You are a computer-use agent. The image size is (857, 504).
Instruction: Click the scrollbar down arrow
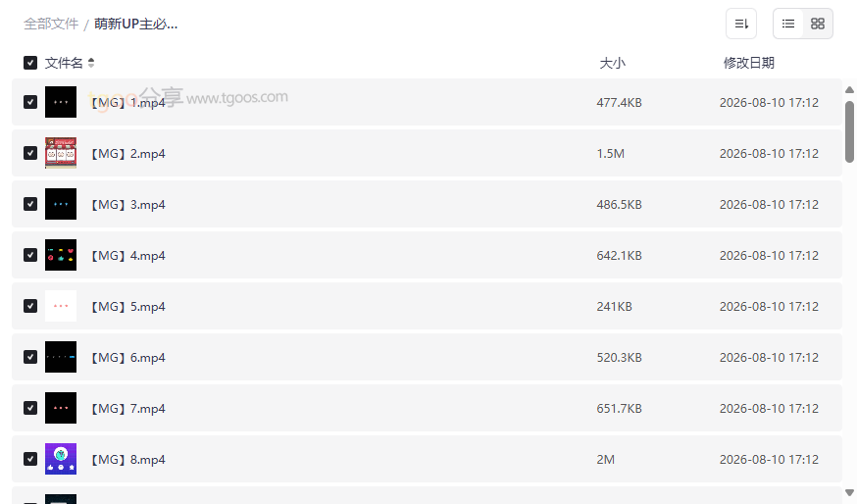point(849,492)
